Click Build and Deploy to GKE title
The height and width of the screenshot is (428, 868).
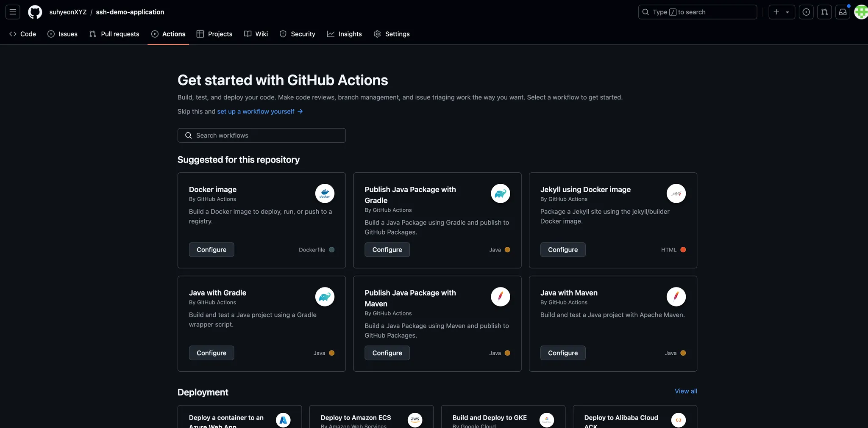point(490,417)
